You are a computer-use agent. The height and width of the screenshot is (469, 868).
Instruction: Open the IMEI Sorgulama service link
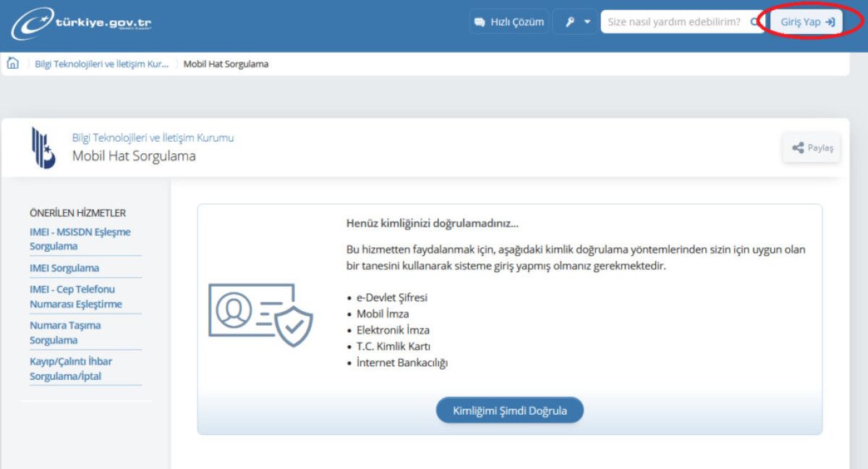tap(64, 268)
